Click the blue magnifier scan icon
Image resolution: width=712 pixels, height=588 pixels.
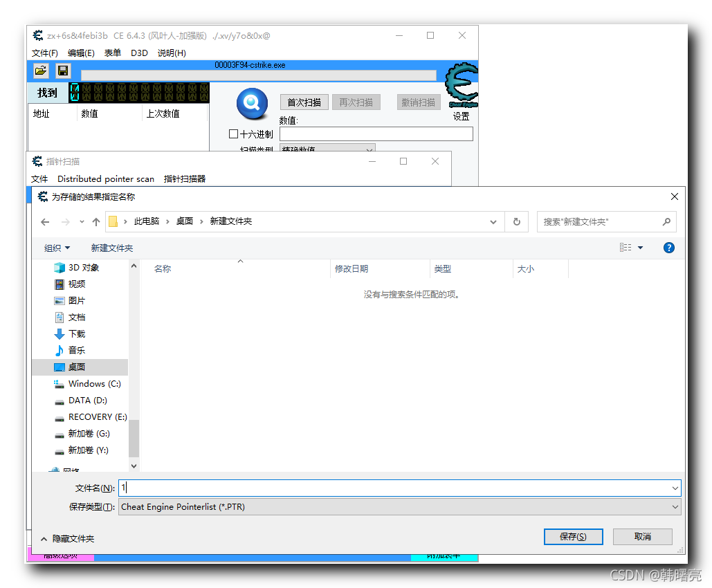(x=252, y=103)
